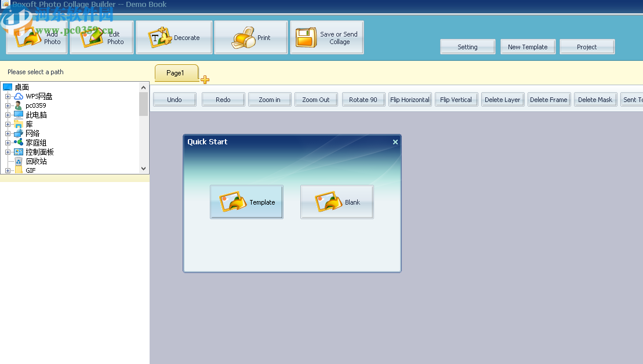The image size is (643, 364).
Task: Select the 桌面 desktop root icon
Action: pos(8,87)
